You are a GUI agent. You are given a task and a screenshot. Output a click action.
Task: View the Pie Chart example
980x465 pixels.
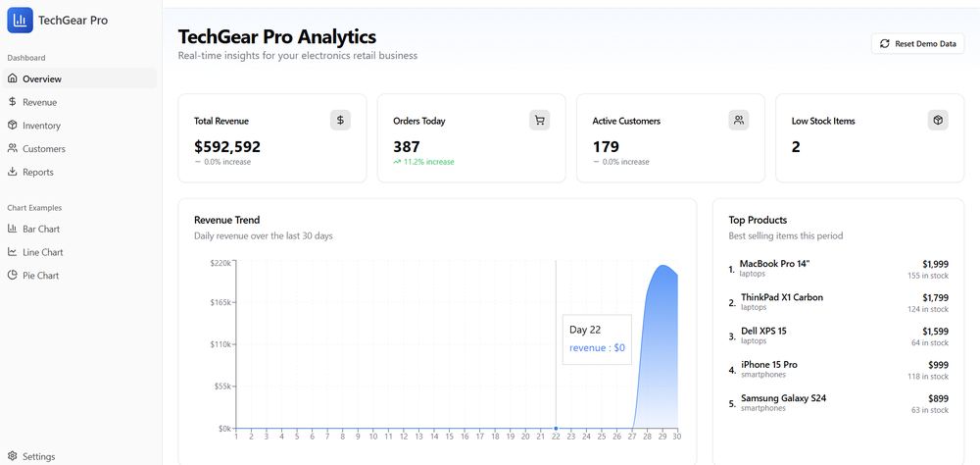(80, 275)
